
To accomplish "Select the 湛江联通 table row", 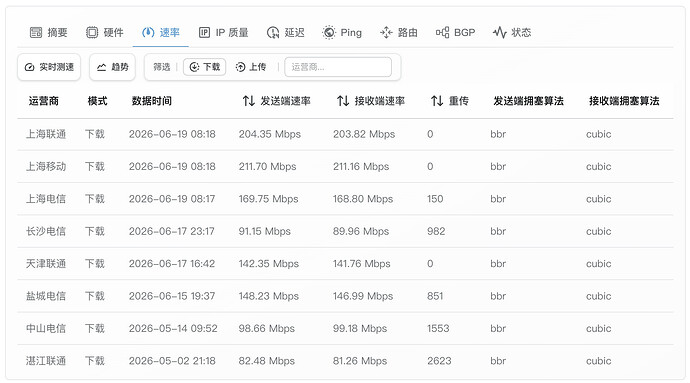I will click(345, 361).
